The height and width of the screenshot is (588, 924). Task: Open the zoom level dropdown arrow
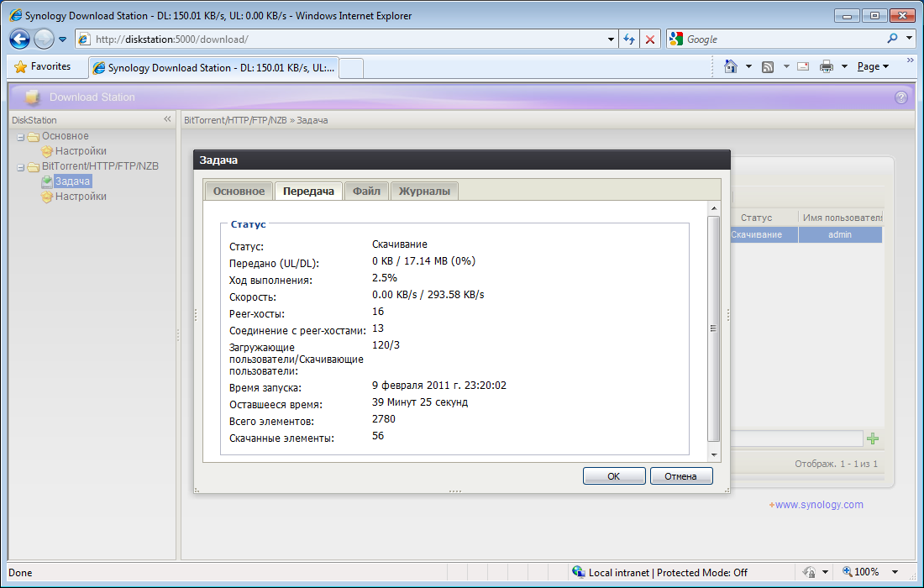point(895,572)
